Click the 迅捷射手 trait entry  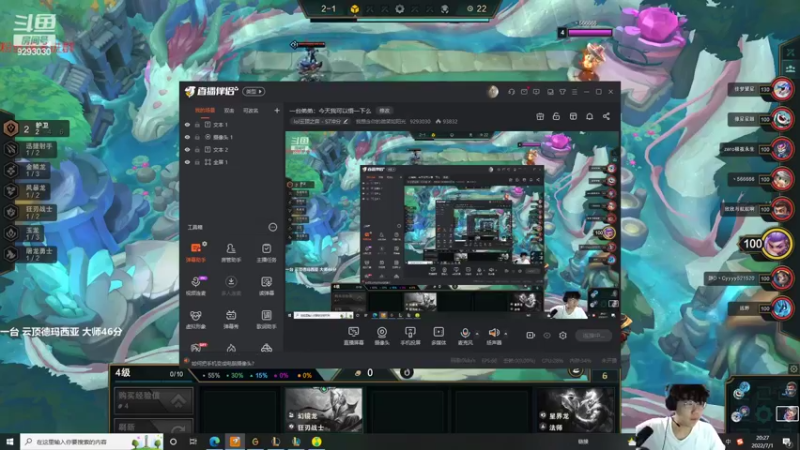click(x=31, y=149)
